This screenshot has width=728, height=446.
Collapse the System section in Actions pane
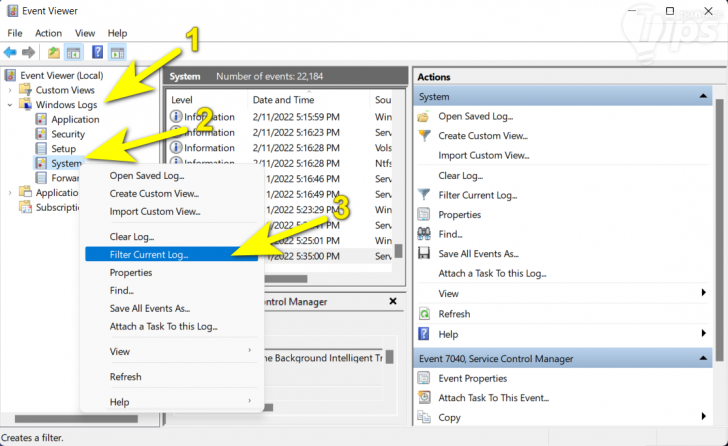pyautogui.click(x=703, y=96)
